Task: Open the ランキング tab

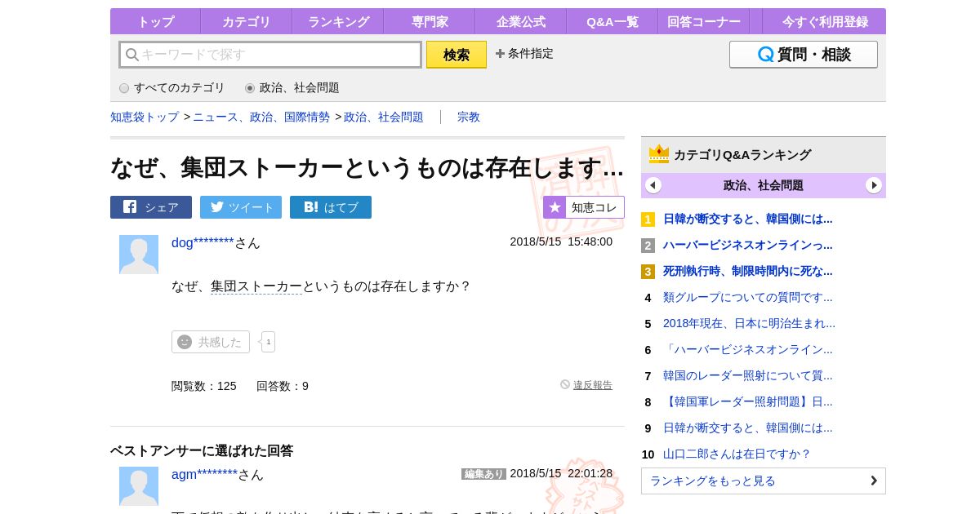Action: tap(338, 22)
